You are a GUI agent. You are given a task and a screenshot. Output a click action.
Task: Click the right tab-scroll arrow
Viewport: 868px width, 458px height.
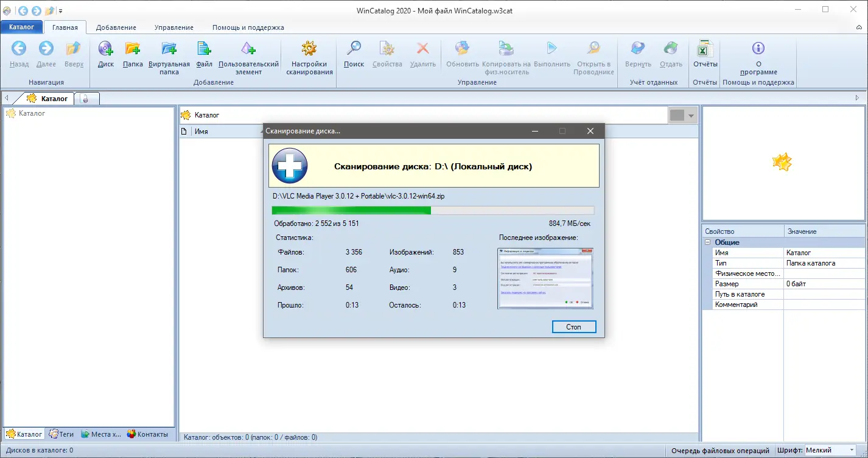858,98
